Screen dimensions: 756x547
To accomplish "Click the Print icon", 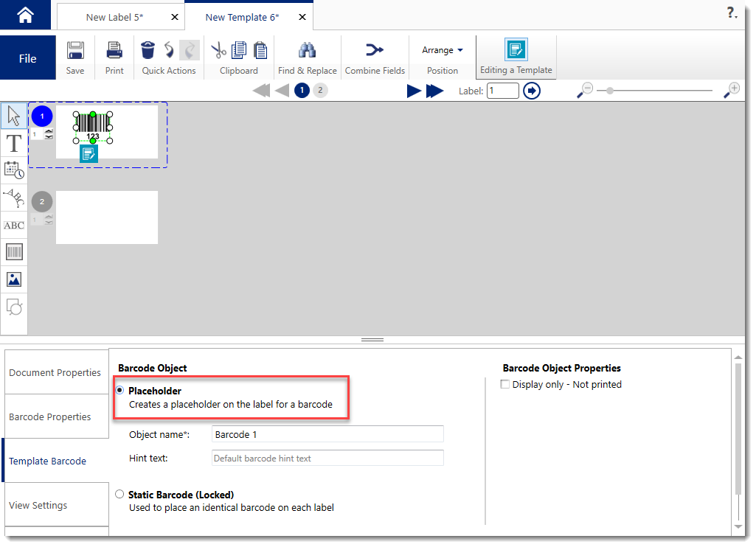I will (x=114, y=51).
